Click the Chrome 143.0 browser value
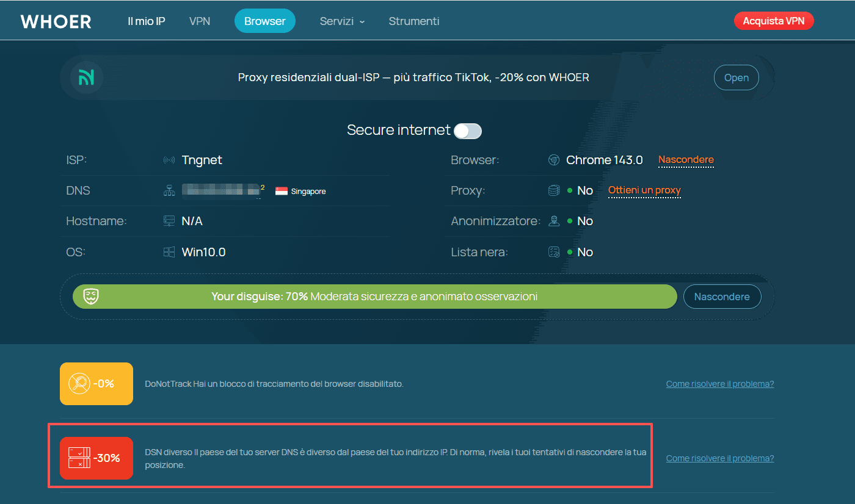 605,160
